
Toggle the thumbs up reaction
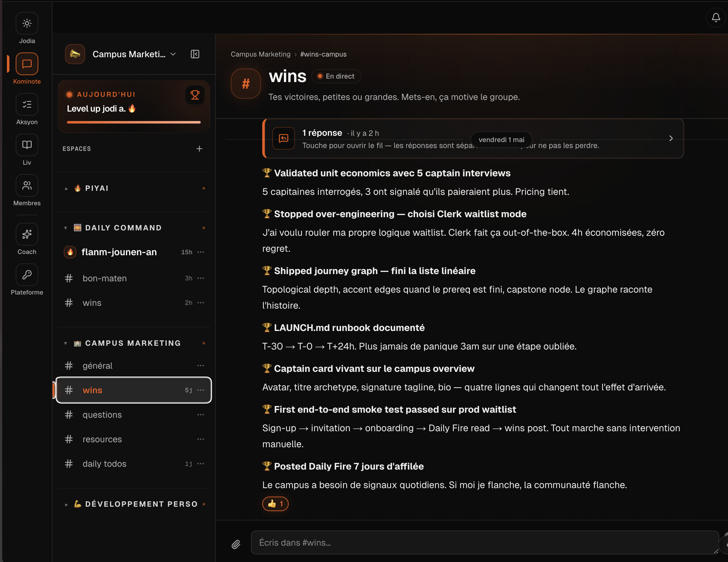(x=275, y=504)
